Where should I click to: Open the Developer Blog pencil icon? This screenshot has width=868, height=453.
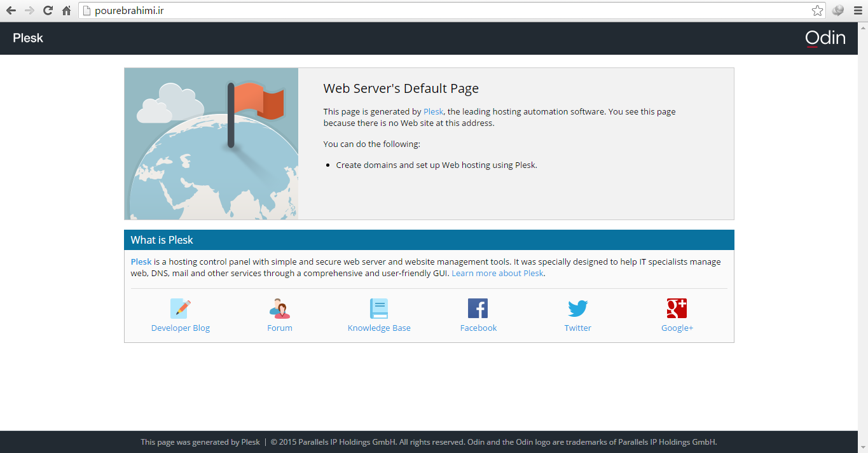[181, 309]
